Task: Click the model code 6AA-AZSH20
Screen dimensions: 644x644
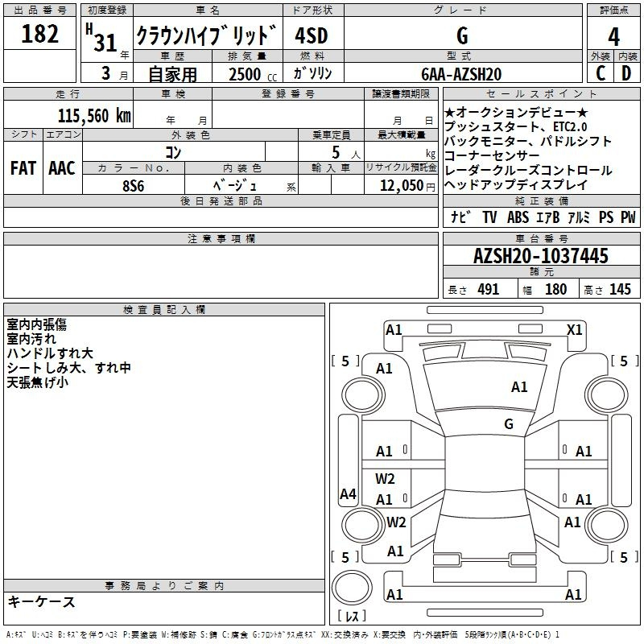Action: [x=461, y=74]
